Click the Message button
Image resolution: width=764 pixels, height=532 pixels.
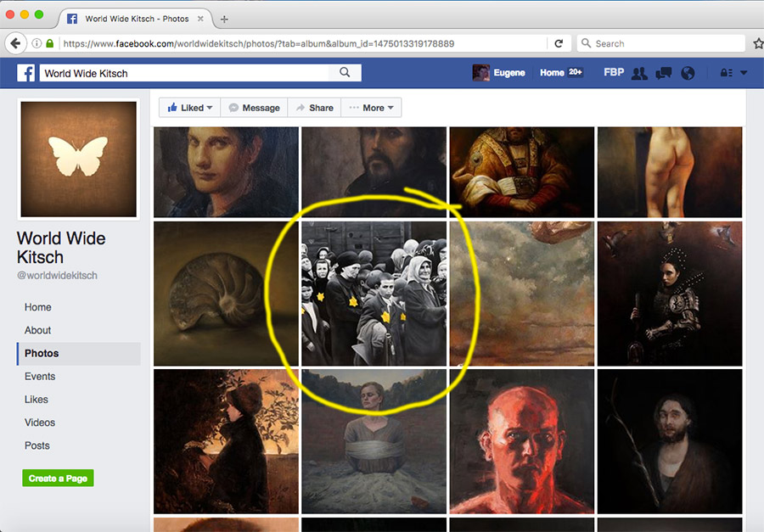pos(254,108)
